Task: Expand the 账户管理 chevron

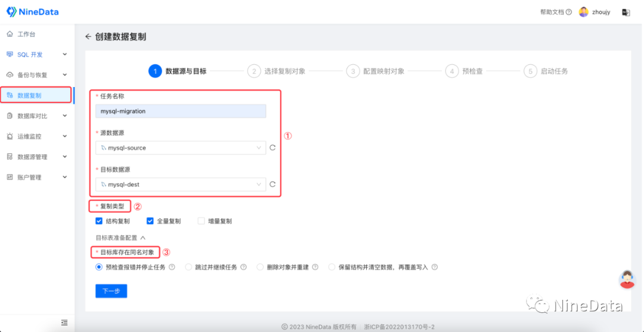Action: [64, 177]
